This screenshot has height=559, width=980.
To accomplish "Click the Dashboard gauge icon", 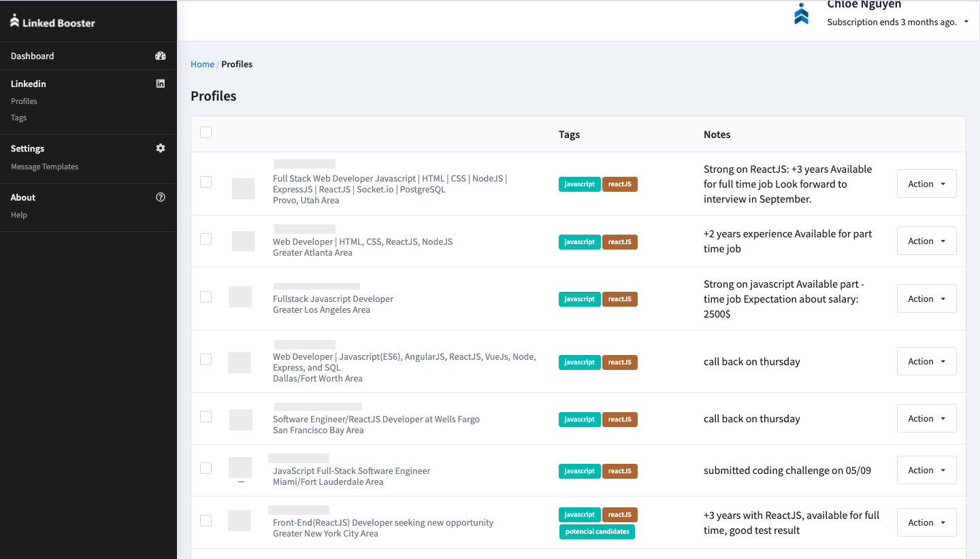I will pyautogui.click(x=161, y=56).
